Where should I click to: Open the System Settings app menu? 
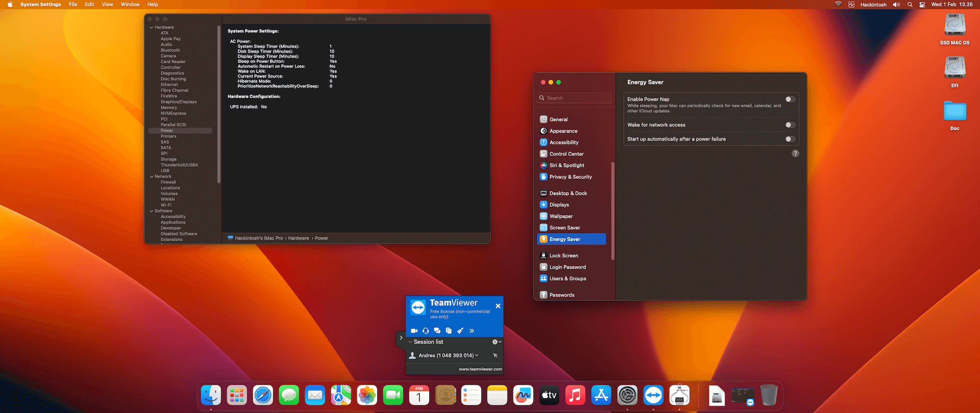click(40, 5)
